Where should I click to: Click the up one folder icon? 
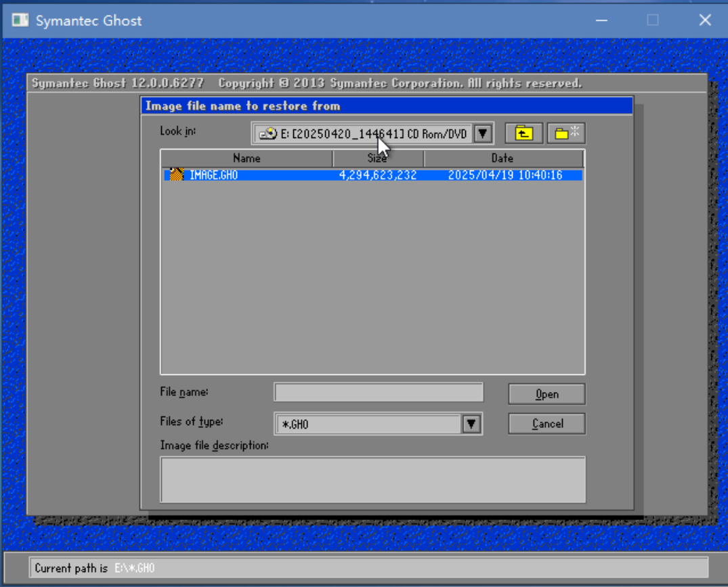[523, 133]
